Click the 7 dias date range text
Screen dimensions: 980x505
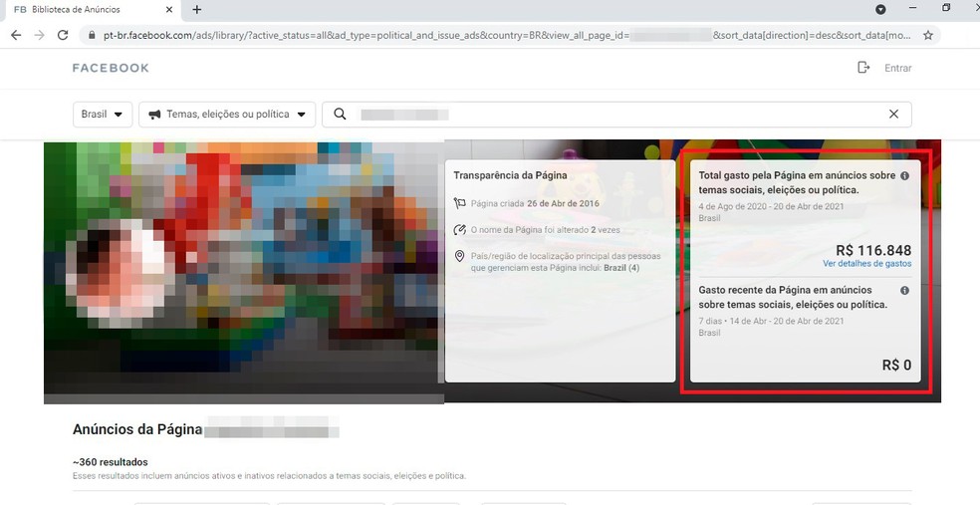[771, 321]
